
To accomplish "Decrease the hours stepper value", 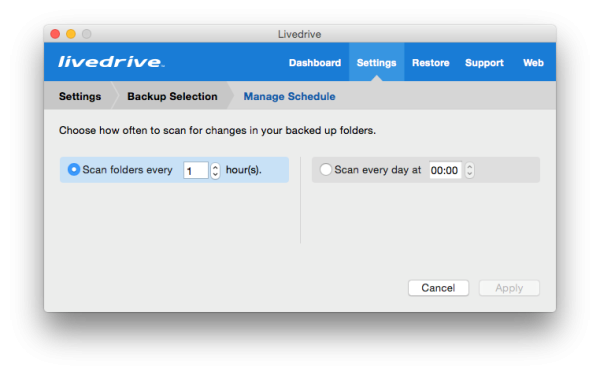I will [215, 174].
